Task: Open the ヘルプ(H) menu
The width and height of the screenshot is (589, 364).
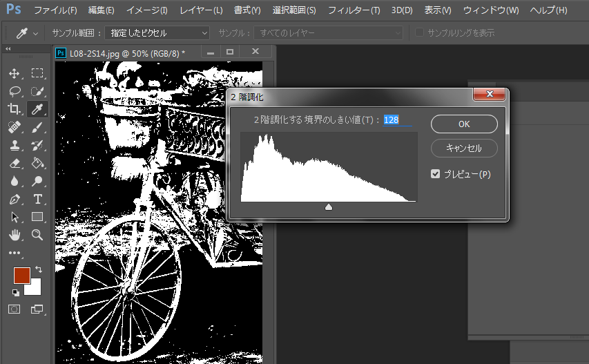Action: pyautogui.click(x=548, y=10)
